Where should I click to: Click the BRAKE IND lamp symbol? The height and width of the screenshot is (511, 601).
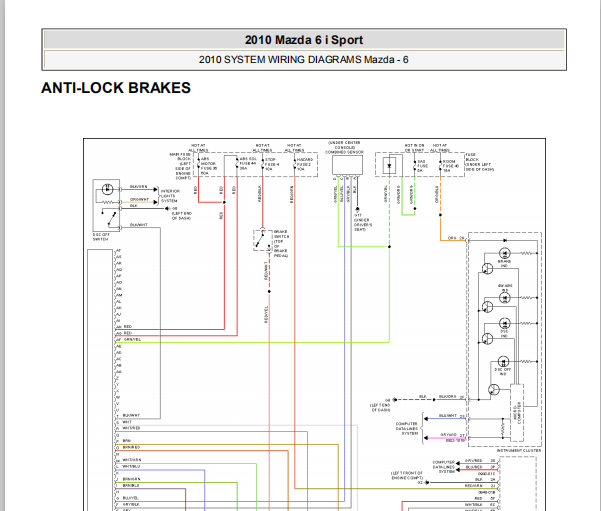tap(504, 253)
